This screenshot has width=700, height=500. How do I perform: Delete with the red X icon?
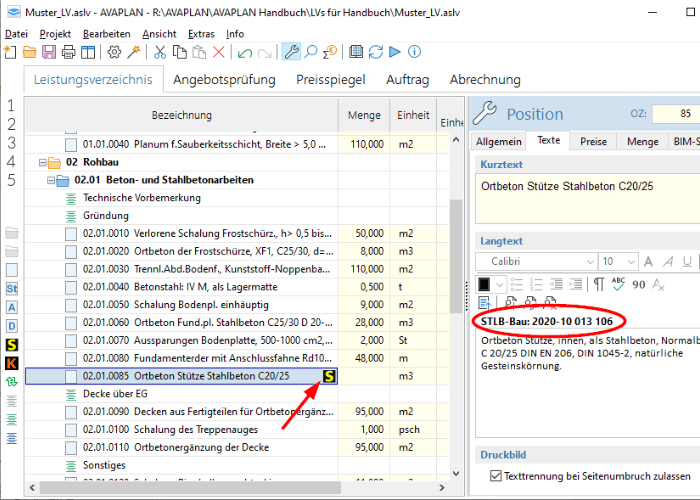[219, 52]
